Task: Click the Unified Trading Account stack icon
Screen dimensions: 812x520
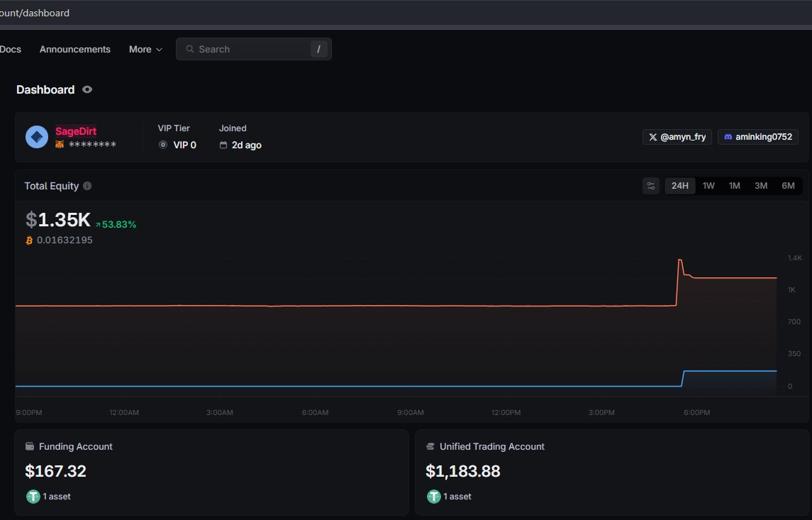Action: pyautogui.click(x=430, y=446)
